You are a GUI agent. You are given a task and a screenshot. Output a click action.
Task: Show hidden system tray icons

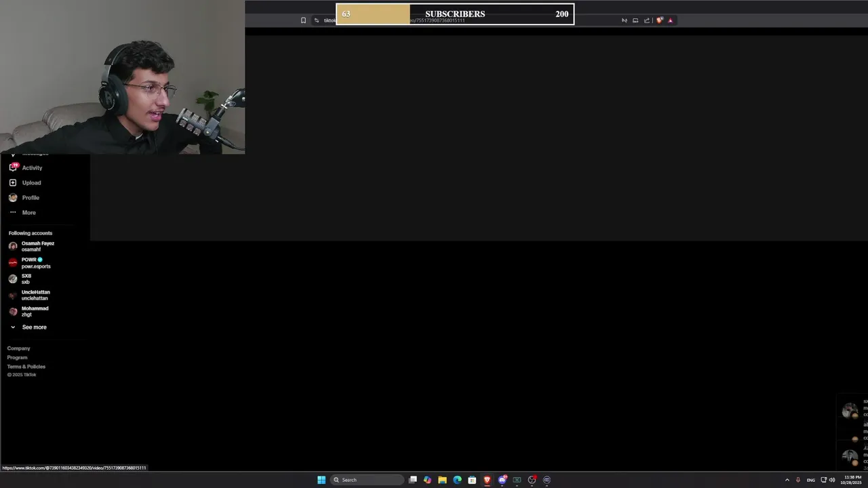click(787, 480)
